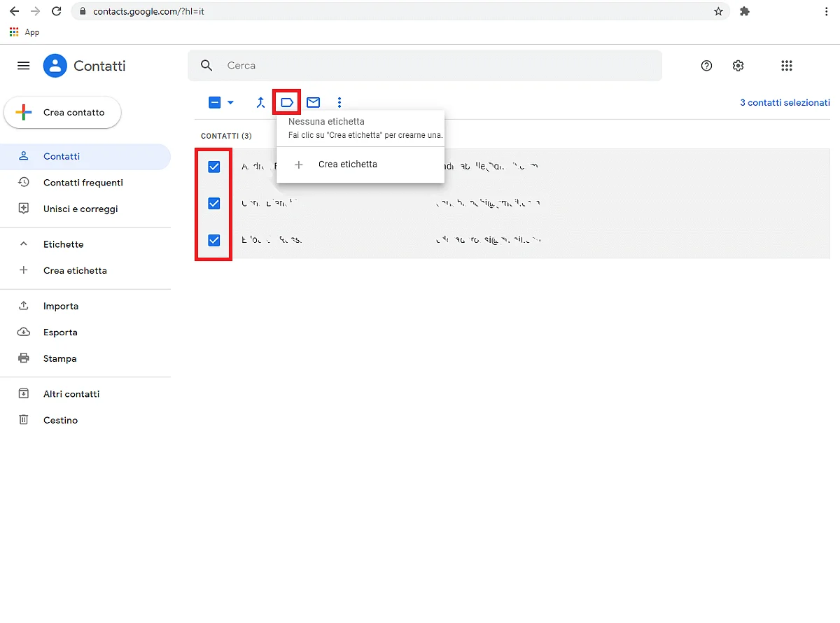Toggle the main hamburger menu
This screenshot has width=840, height=623.
pyautogui.click(x=24, y=66)
